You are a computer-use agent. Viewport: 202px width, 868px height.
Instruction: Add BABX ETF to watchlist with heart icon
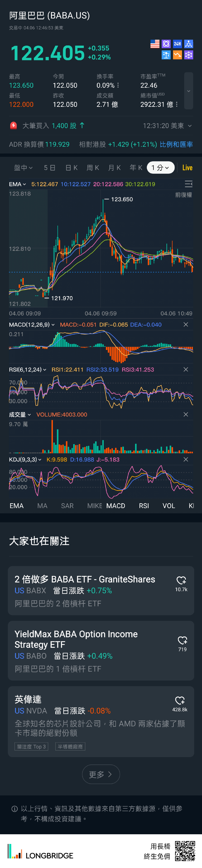pos(181,580)
